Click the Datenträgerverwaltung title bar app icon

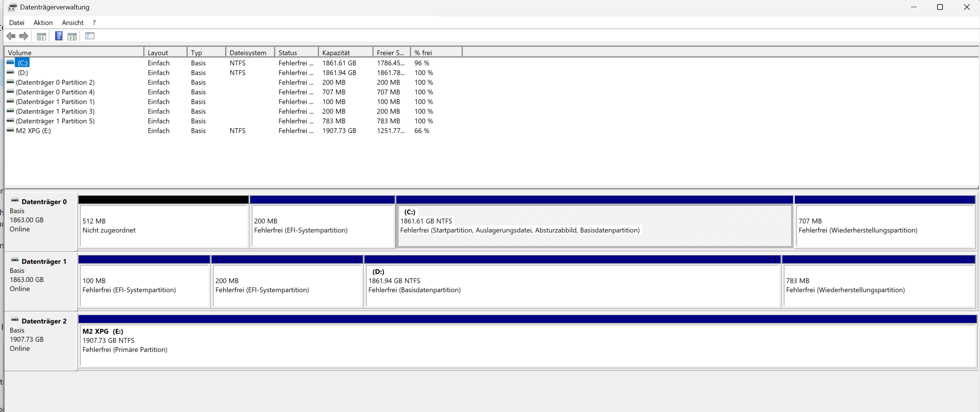click(x=12, y=7)
